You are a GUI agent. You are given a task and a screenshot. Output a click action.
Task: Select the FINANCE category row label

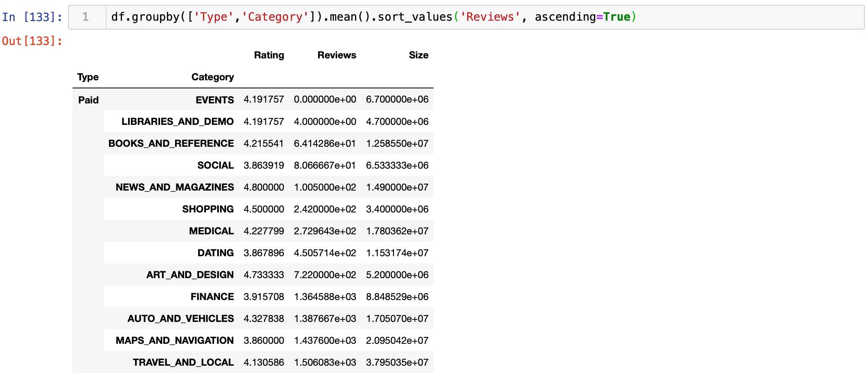[x=212, y=297]
